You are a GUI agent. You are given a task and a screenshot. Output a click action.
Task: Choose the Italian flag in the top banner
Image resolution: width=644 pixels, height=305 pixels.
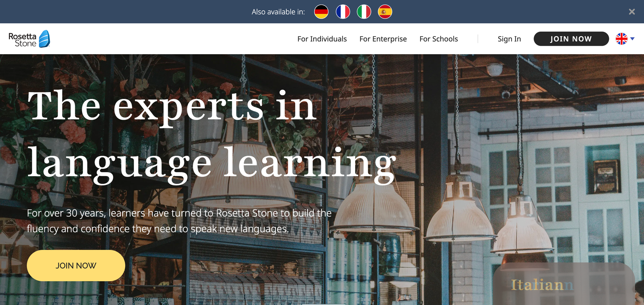click(x=364, y=12)
